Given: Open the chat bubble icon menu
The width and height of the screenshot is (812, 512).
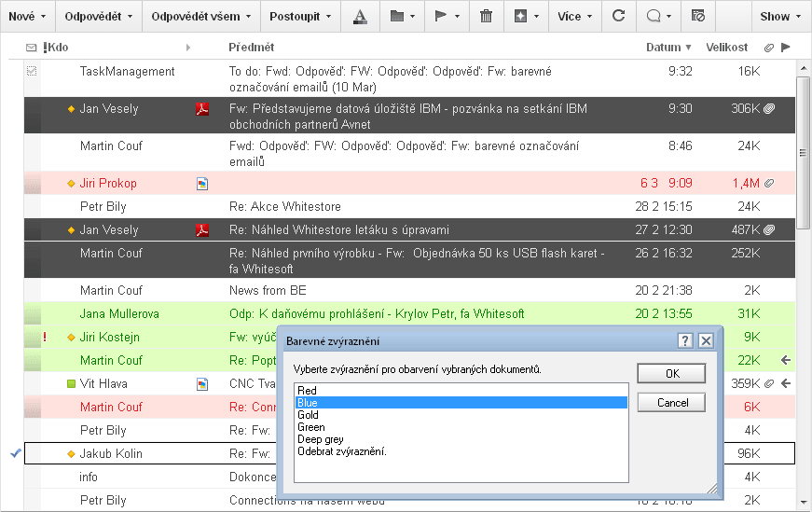Looking at the screenshot, I should pos(657,16).
